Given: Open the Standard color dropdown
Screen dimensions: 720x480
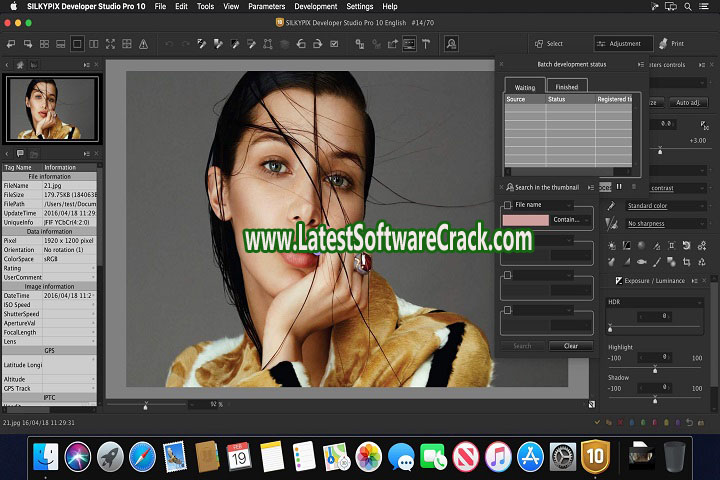Looking at the screenshot, I should pos(665,207).
